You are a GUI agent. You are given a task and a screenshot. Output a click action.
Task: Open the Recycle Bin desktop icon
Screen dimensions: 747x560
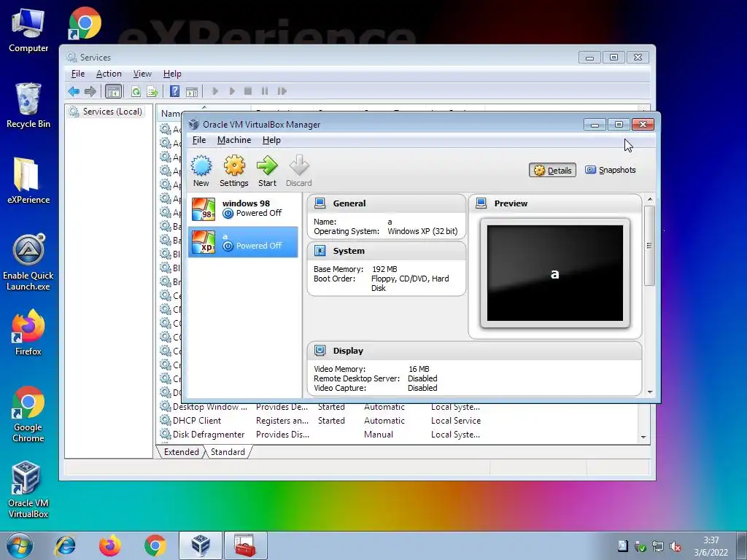(x=28, y=105)
